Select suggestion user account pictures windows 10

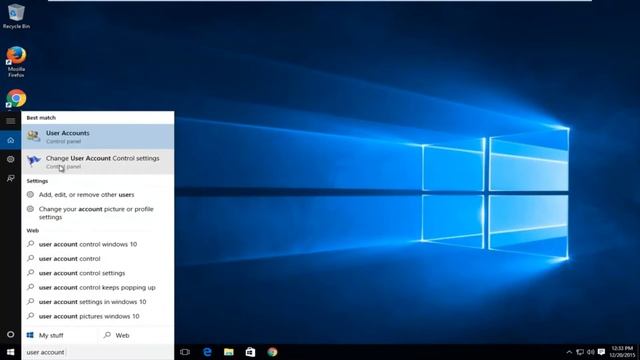tap(98, 316)
